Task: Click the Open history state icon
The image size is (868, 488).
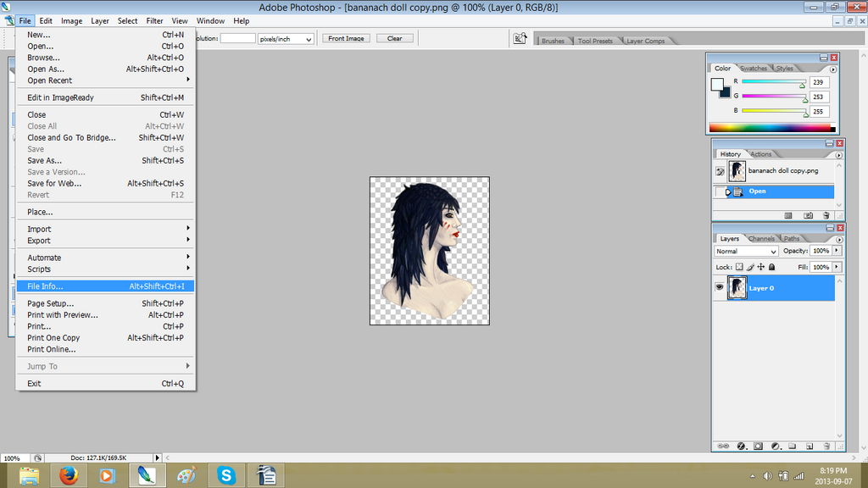Action: click(x=738, y=192)
